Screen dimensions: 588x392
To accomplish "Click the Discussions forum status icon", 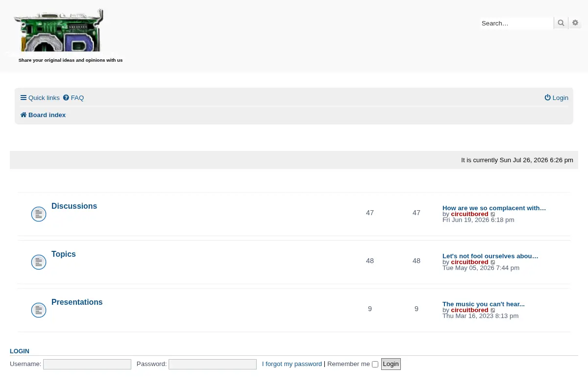I will [39, 214].
